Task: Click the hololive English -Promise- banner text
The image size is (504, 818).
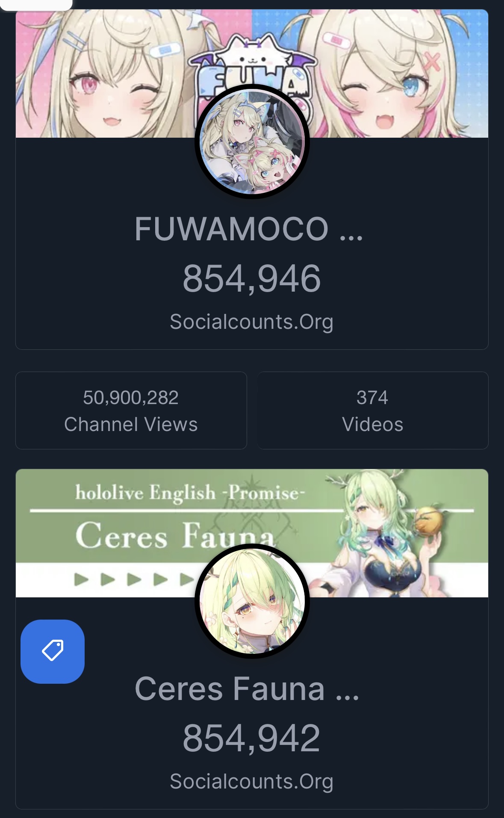Action: [x=190, y=493]
